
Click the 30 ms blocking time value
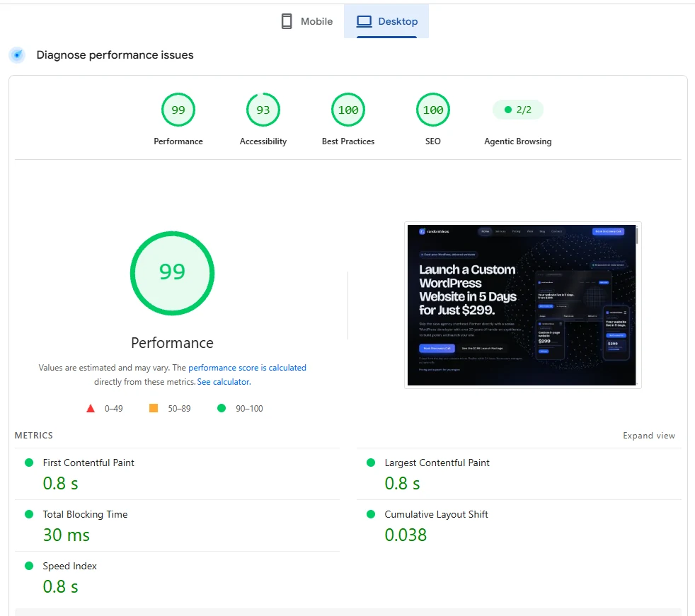tap(66, 535)
